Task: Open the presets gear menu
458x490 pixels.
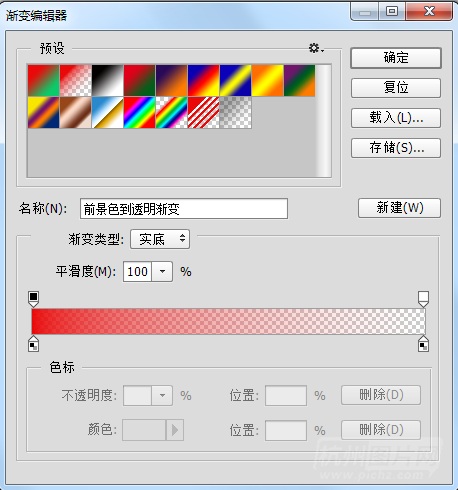Action: coord(316,49)
